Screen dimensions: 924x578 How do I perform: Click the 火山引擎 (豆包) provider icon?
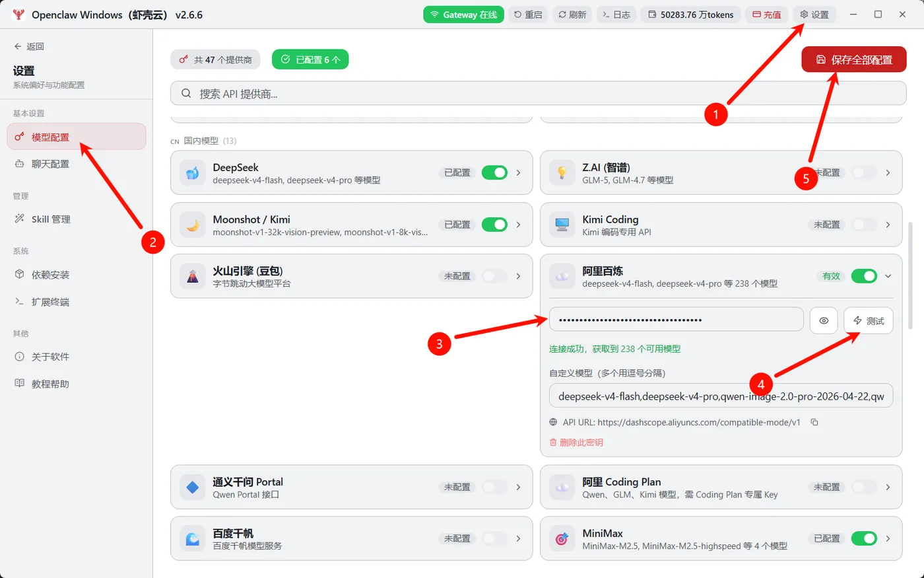tap(193, 277)
